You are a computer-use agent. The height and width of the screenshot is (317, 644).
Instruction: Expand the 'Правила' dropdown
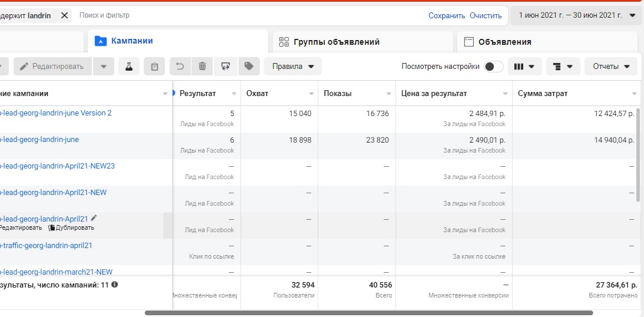(293, 67)
